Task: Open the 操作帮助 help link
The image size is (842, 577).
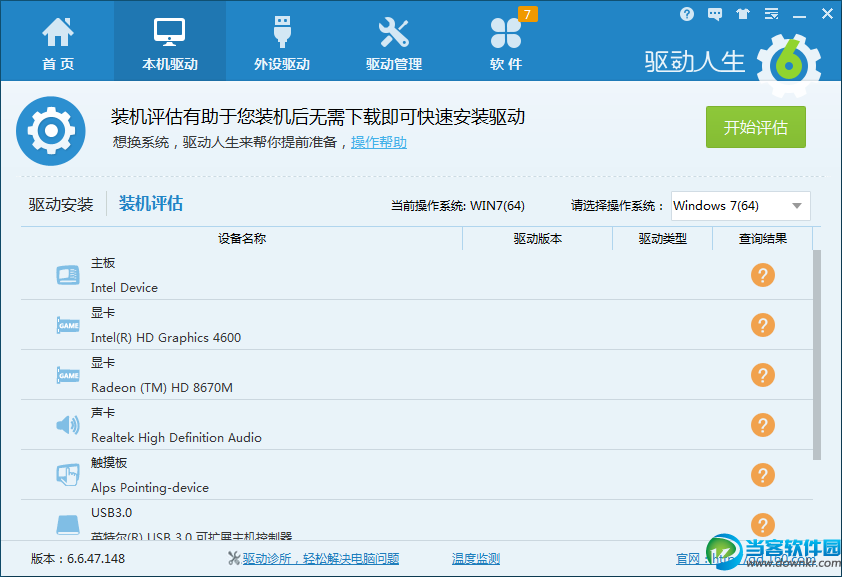Action: pos(379,142)
